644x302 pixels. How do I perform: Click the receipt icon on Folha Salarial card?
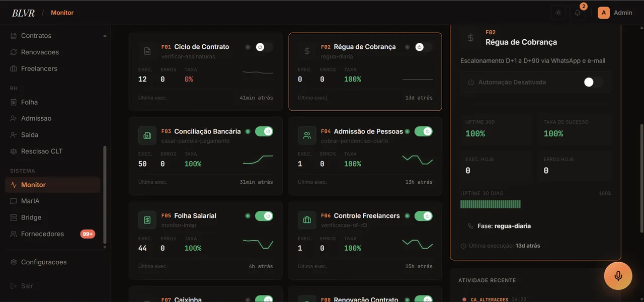point(147,220)
